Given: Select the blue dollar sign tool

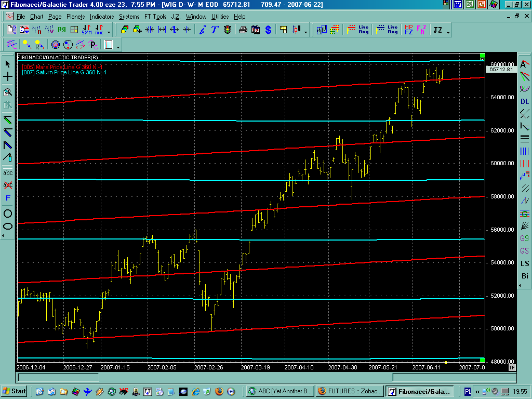Looking at the screenshot, I should (x=268, y=30).
